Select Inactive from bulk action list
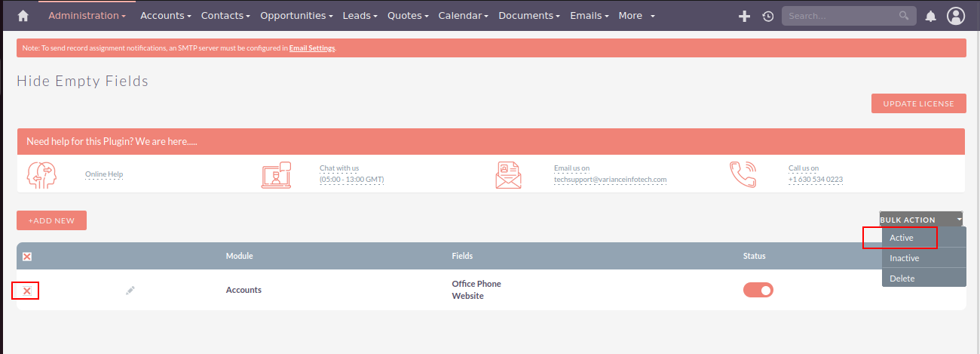980x354 pixels. pos(905,258)
